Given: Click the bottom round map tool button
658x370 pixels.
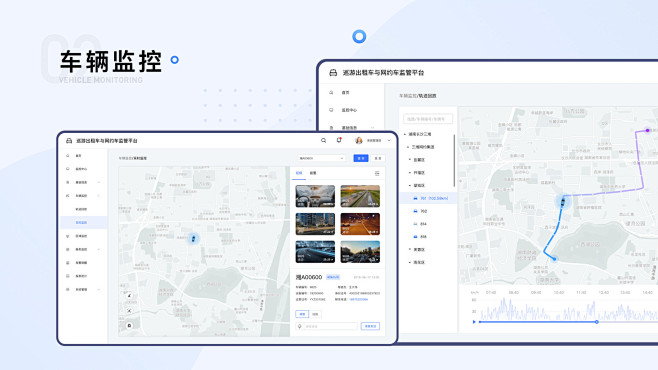Looking at the screenshot, I should [129, 325].
